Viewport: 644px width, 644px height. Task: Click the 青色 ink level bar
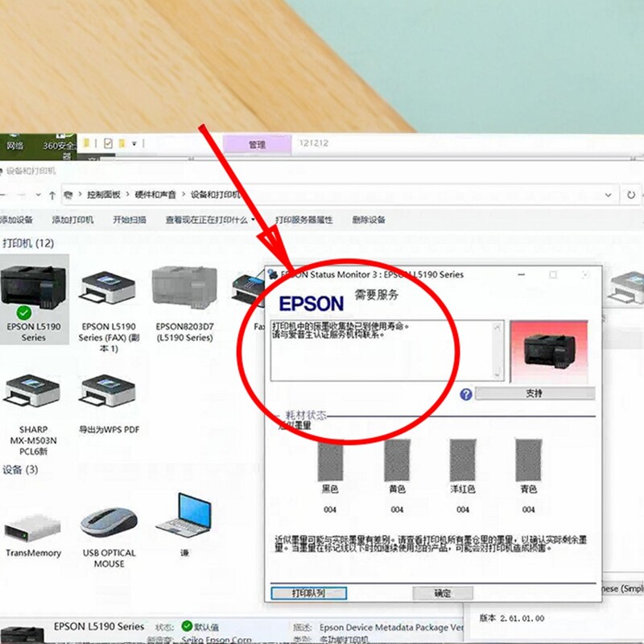tap(529, 460)
